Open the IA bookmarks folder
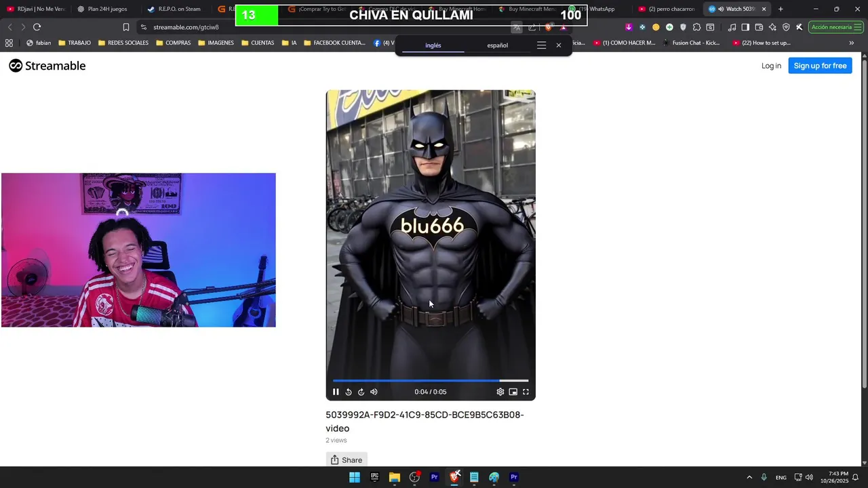The image size is (868, 488). tap(289, 43)
